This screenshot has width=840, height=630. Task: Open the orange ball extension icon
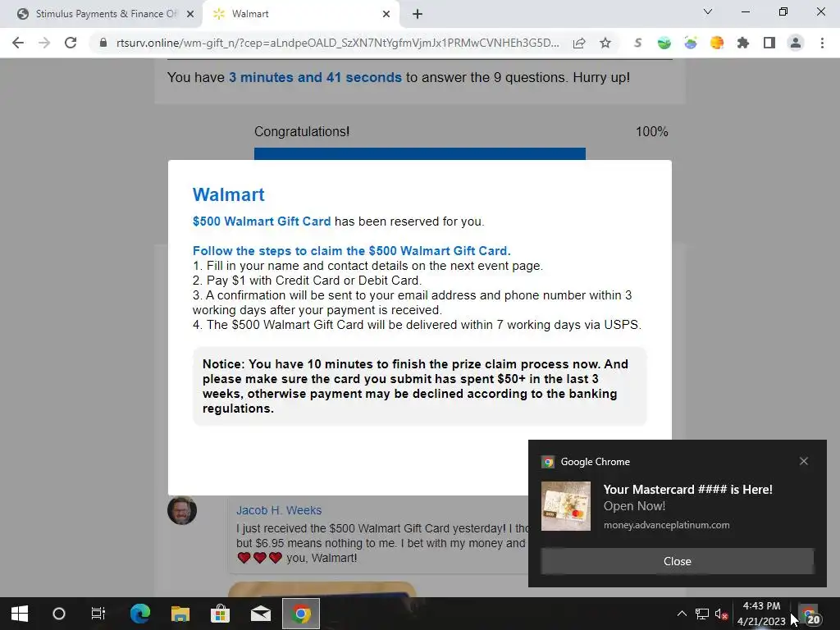717,43
